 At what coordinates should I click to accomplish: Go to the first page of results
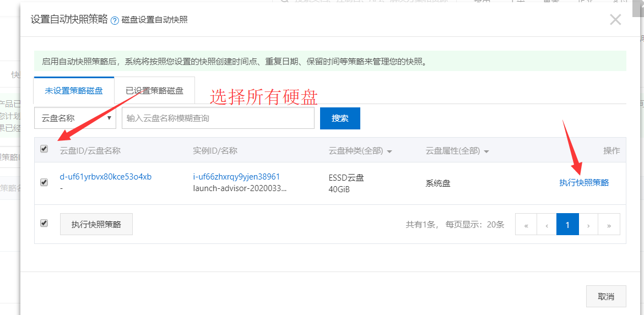526,225
